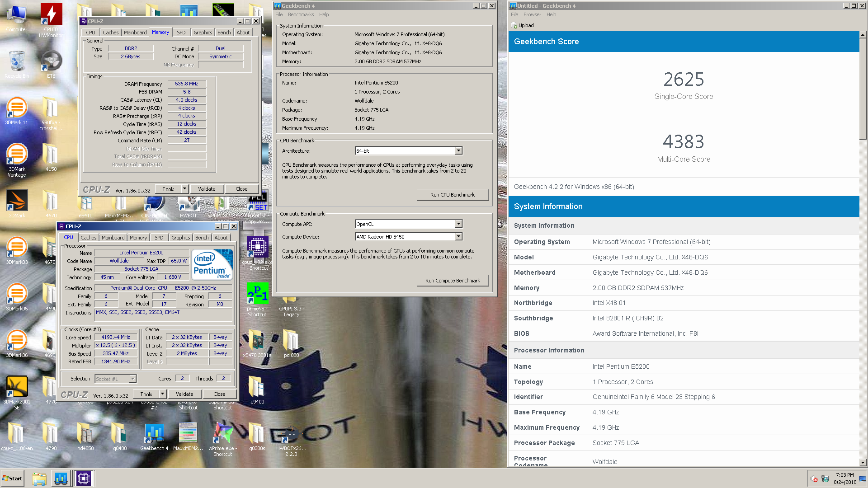Click Geekbench results scrollbar up arrow
The width and height of the screenshot is (868, 488).
point(863,35)
